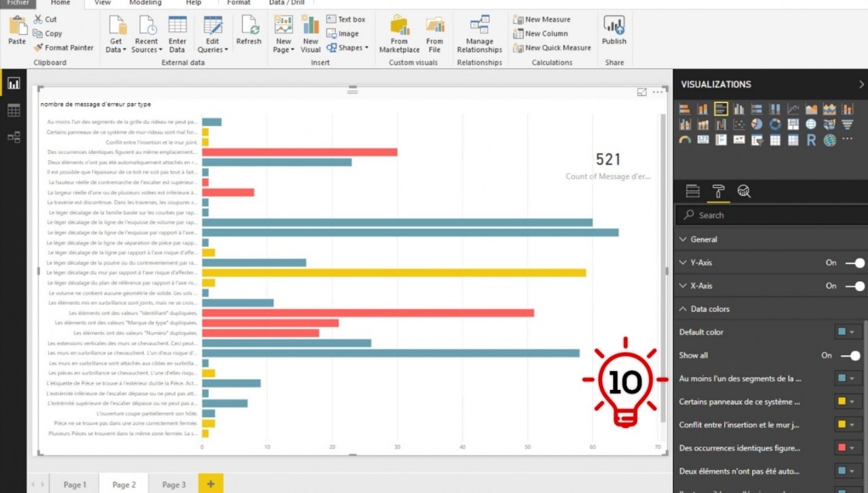The height and width of the screenshot is (493, 868).
Task: Open the Analytics magnifier tab
Action: pos(744,192)
